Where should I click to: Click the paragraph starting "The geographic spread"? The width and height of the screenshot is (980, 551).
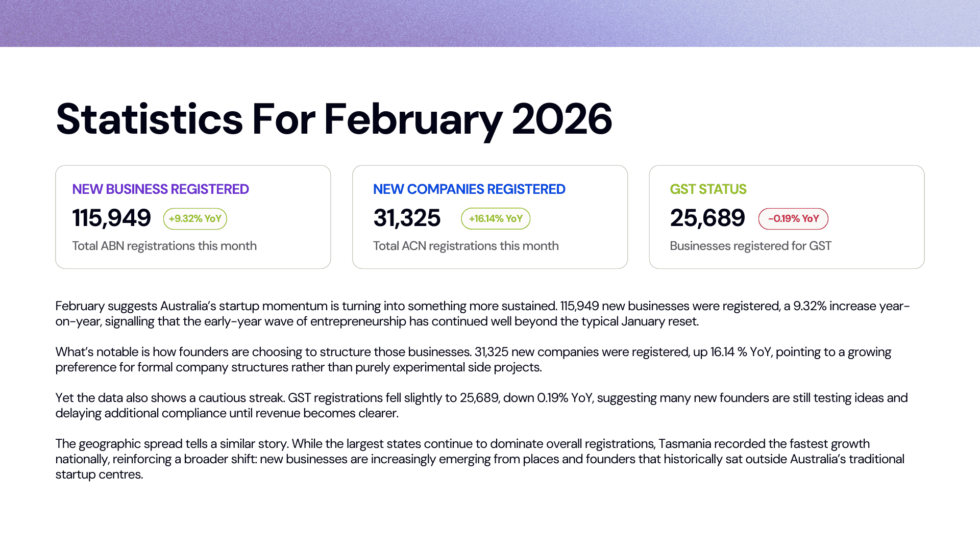coord(479,459)
